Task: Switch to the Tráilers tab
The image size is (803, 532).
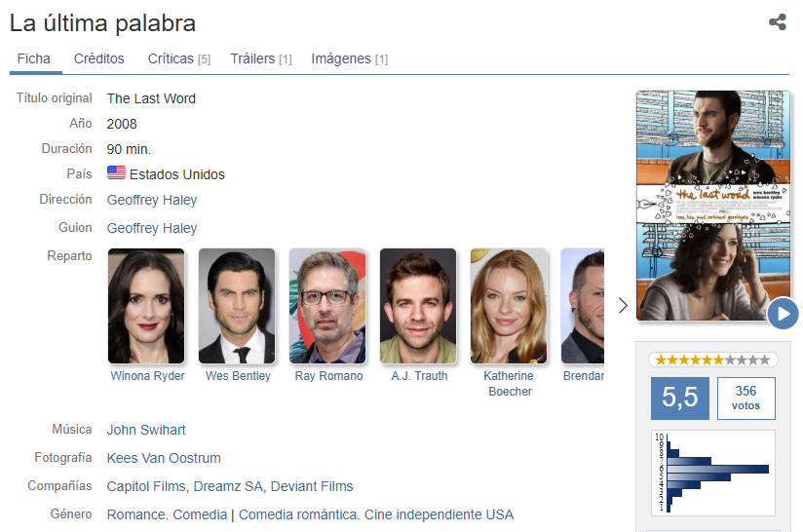Action: (x=261, y=58)
